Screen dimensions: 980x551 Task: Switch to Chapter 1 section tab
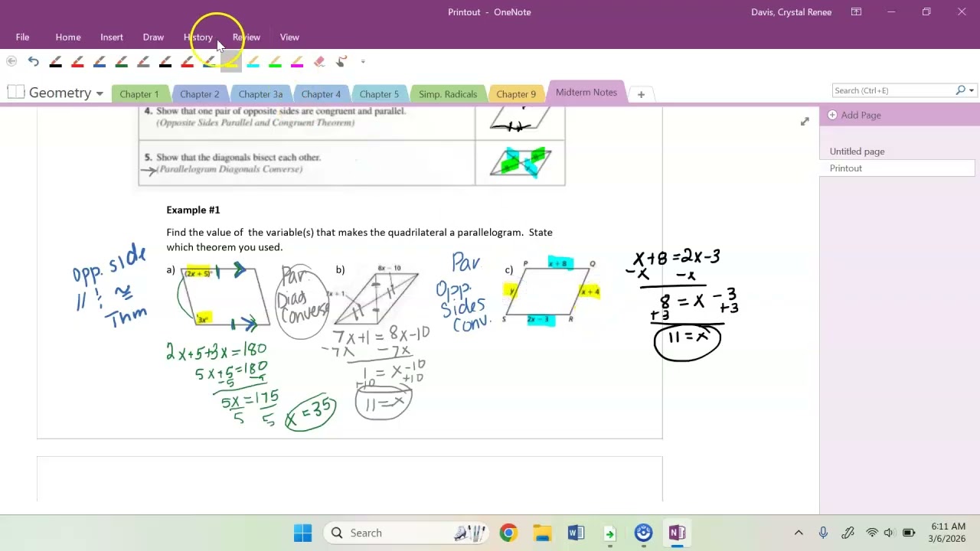tap(139, 94)
